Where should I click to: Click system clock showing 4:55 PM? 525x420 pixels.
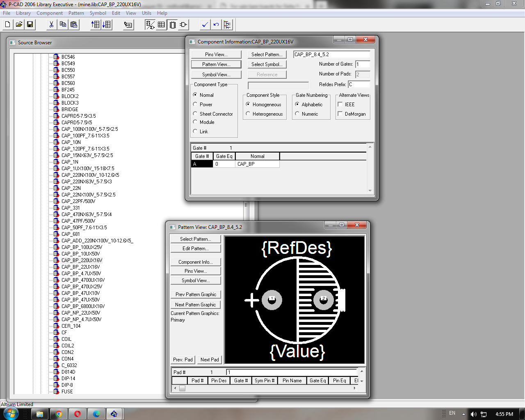pyautogui.click(x=504, y=414)
